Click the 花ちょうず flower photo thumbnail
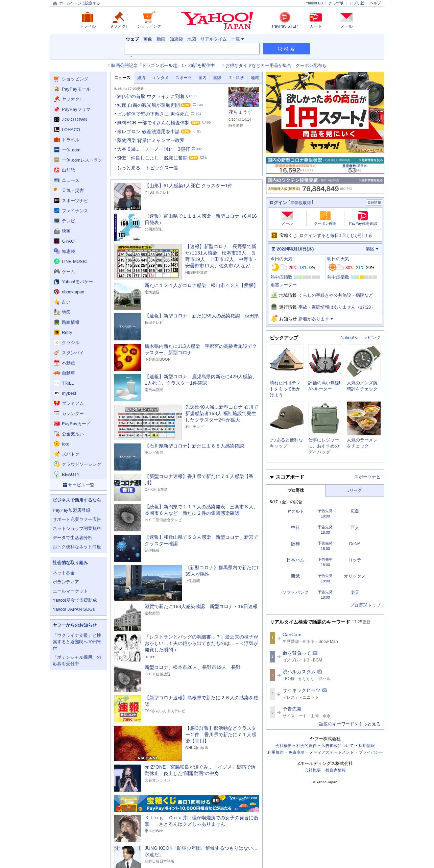This screenshot has height=868, width=434. click(x=244, y=97)
